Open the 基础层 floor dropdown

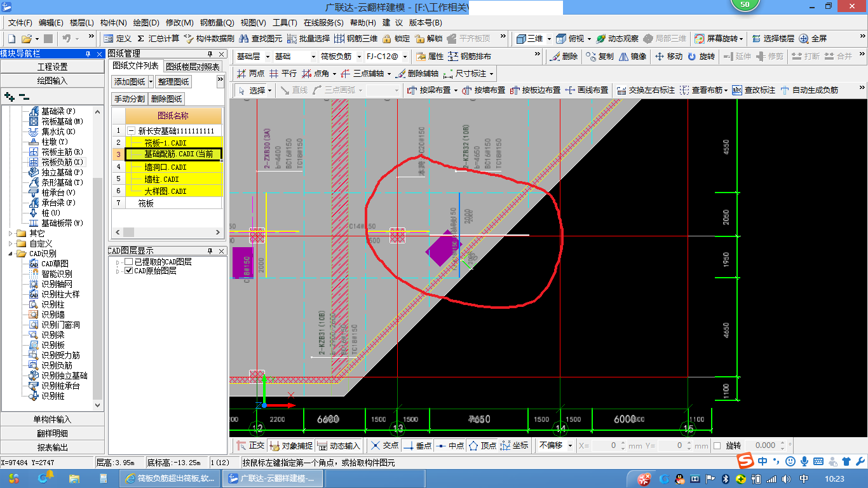(266, 57)
